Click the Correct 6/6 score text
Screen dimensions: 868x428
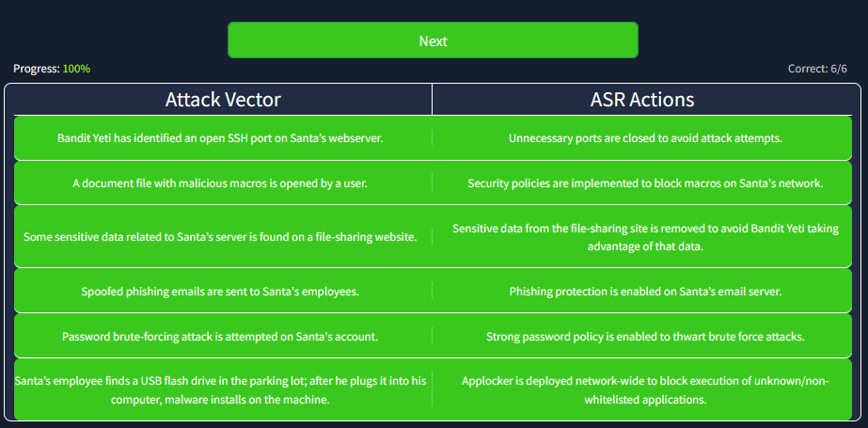point(817,69)
